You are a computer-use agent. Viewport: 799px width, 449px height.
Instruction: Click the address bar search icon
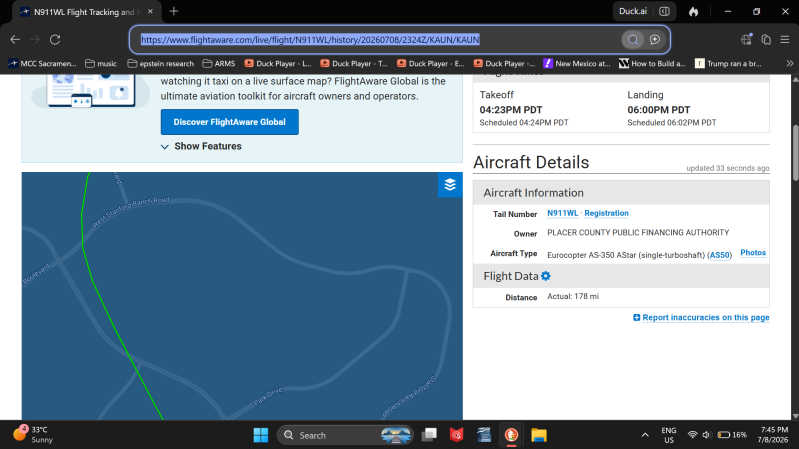point(632,40)
